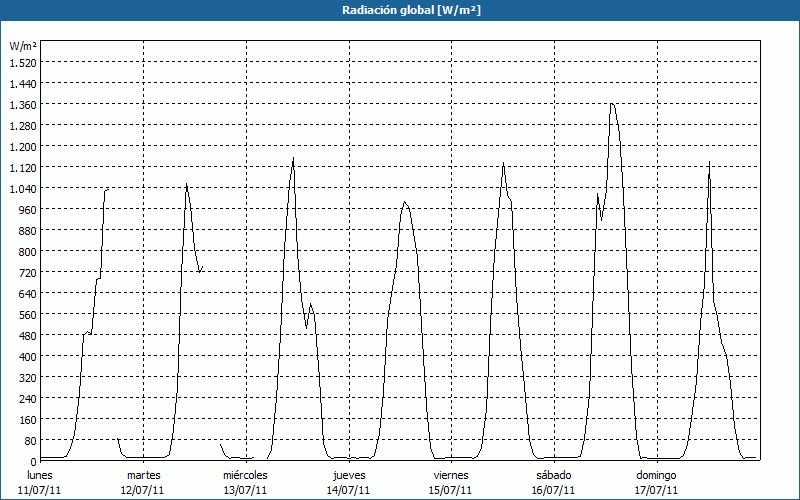Select the 1.520 y-axis value label
The width and height of the screenshot is (800, 500).
[x=22, y=62]
